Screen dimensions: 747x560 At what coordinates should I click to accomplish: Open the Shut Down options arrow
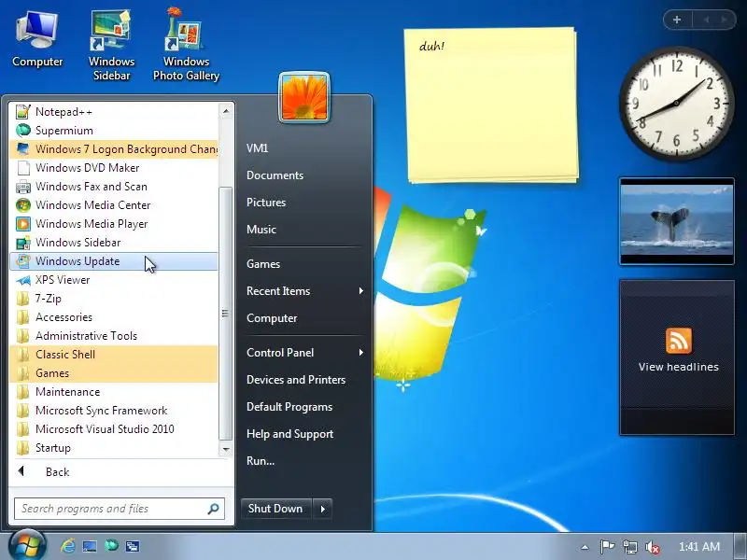click(x=322, y=509)
